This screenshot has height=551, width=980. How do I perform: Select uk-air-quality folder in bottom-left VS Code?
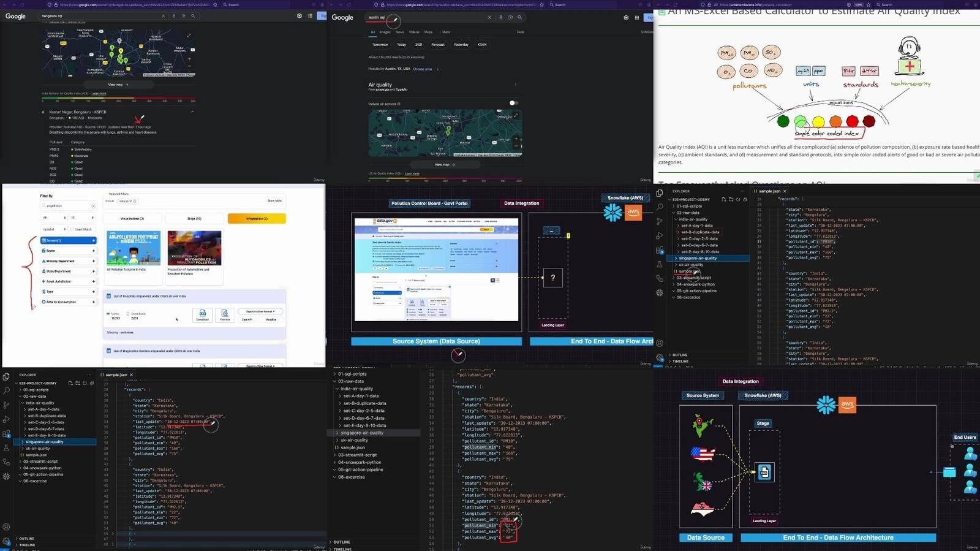click(x=38, y=448)
